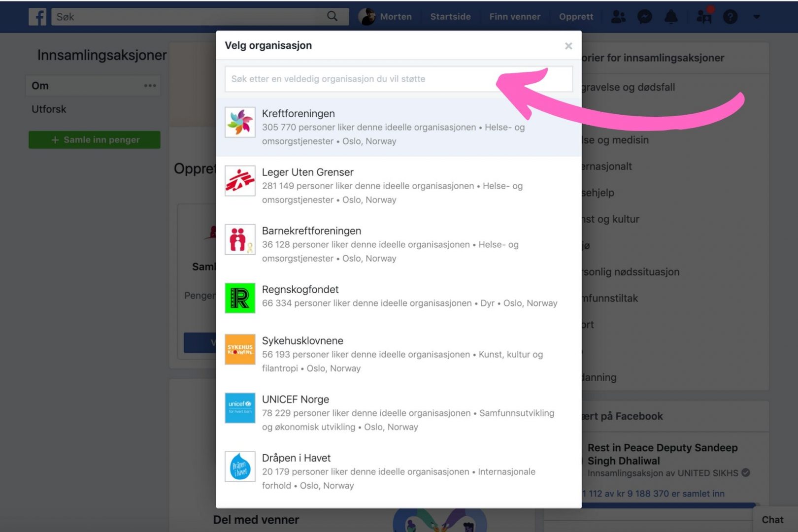Open Rest in Peace Deputy Sandeep fundraiser link

(663, 454)
